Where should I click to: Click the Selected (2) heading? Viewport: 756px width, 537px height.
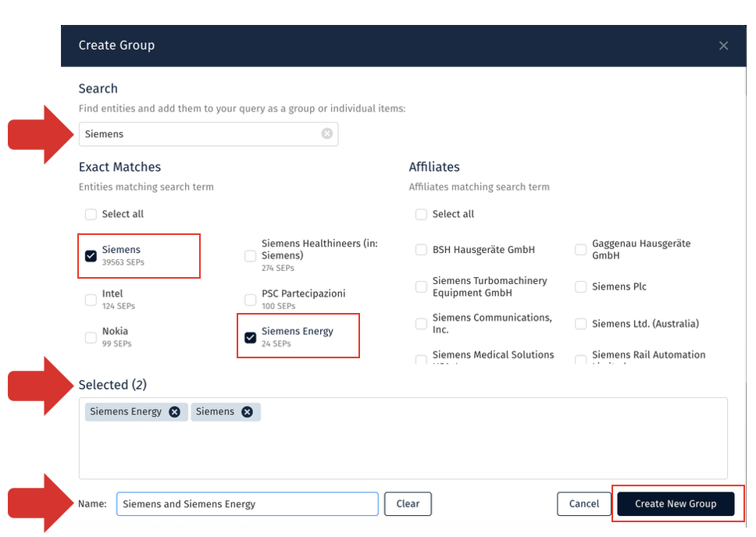(x=112, y=385)
